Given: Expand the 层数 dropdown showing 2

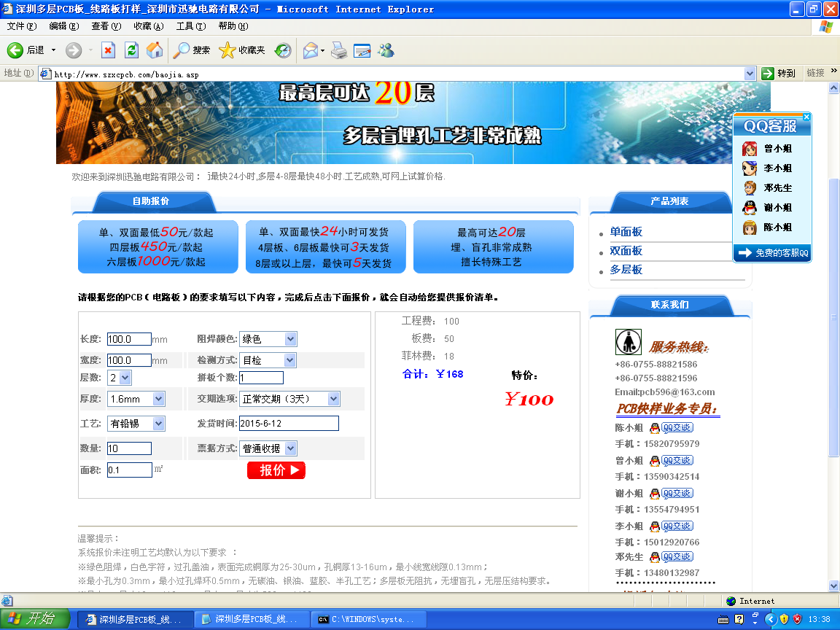Looking at the screenshot, I should 120,378.
